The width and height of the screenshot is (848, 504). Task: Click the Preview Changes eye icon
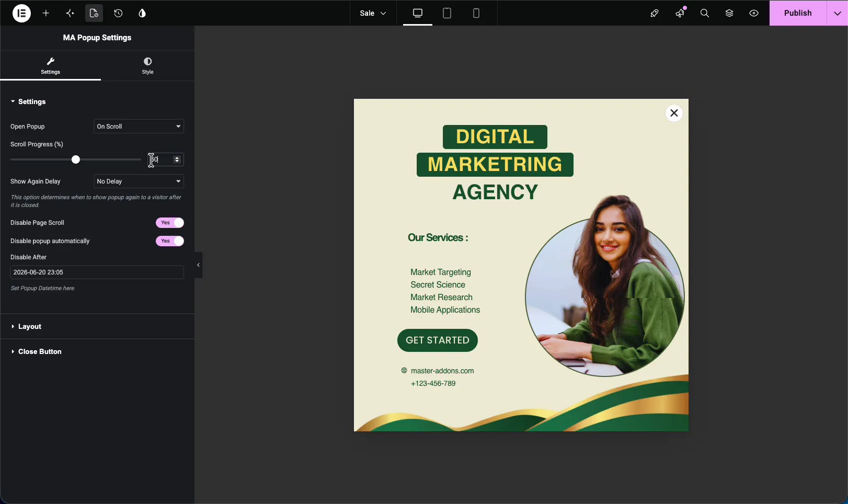click(754, 13)
